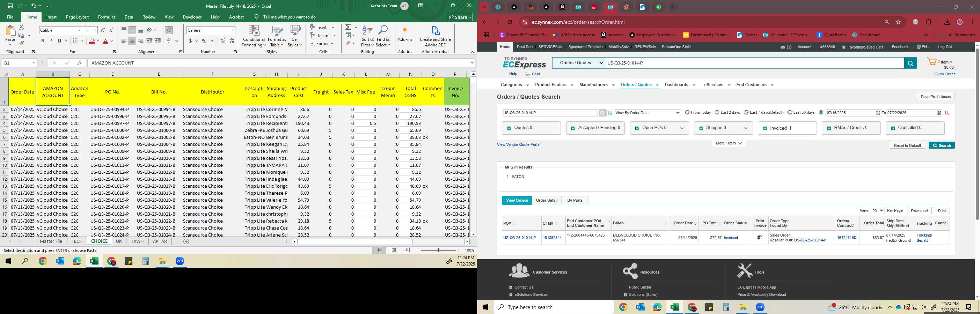
Task: Select the Last 30 days radio button
Action: 790,113
